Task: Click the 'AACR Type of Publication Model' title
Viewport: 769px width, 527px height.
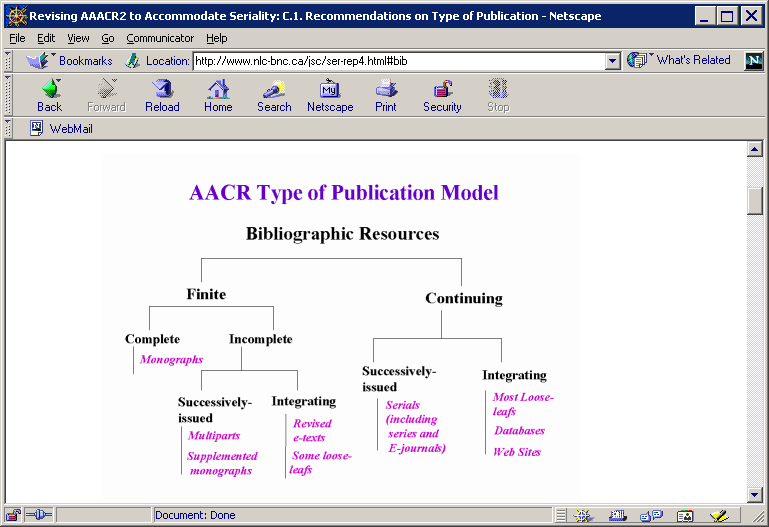Action: pyautogui.click(x=344, y=193)
